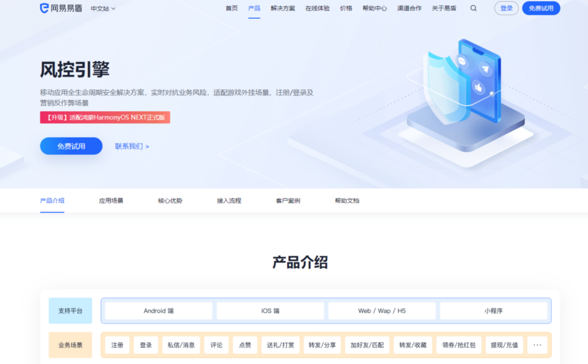Open the HarmonyOS NEXT upgrade banner link

(x=104, y=117)
